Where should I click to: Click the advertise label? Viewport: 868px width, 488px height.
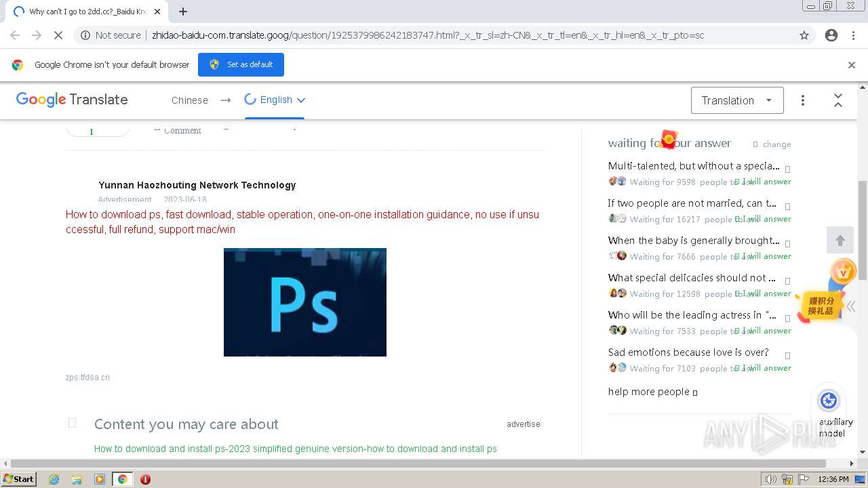coord(524,424)
